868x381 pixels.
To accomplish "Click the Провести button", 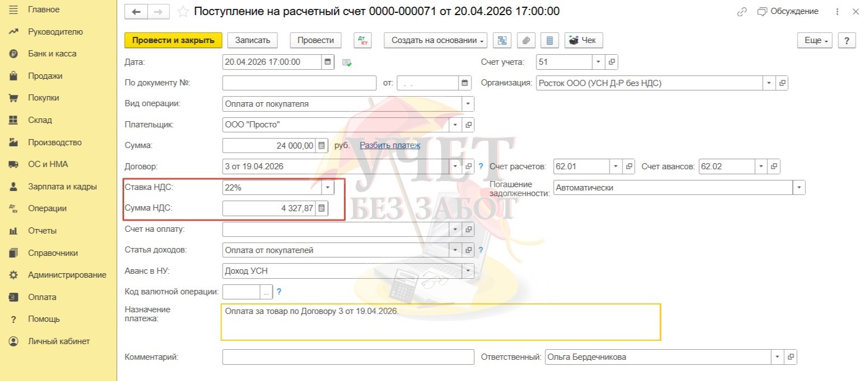I will pyautogui.click(x=315, y=40).
